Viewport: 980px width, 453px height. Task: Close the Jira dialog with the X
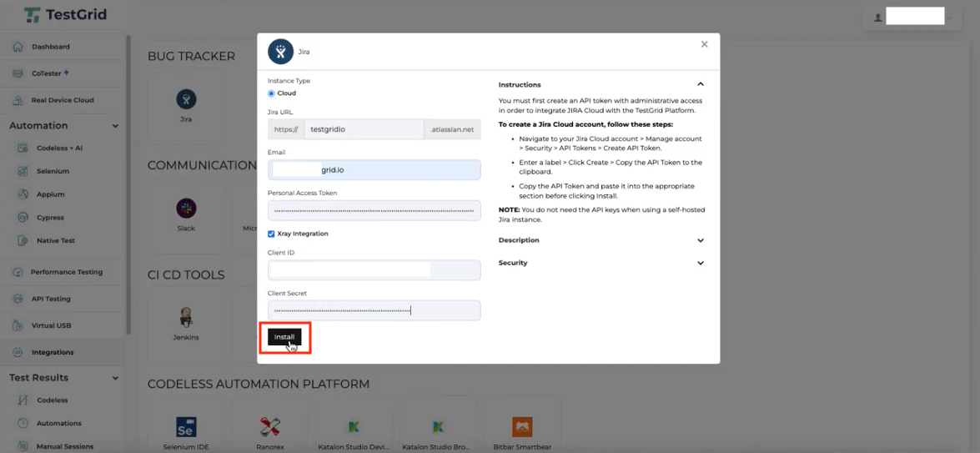coord(705,44)
